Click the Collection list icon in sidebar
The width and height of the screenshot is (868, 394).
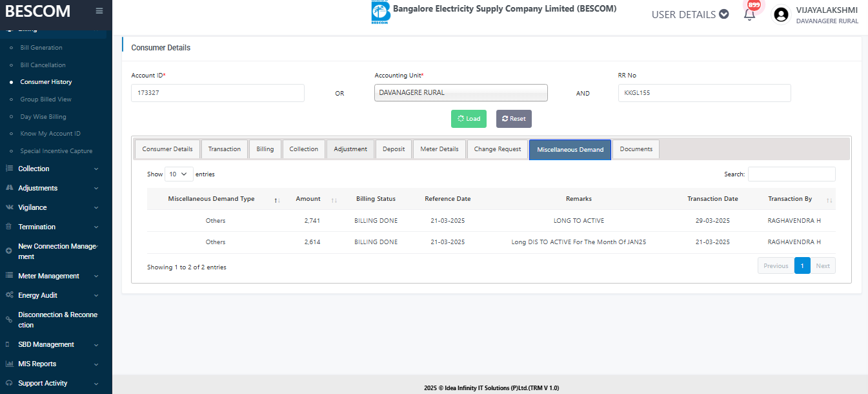click(9, 169)
